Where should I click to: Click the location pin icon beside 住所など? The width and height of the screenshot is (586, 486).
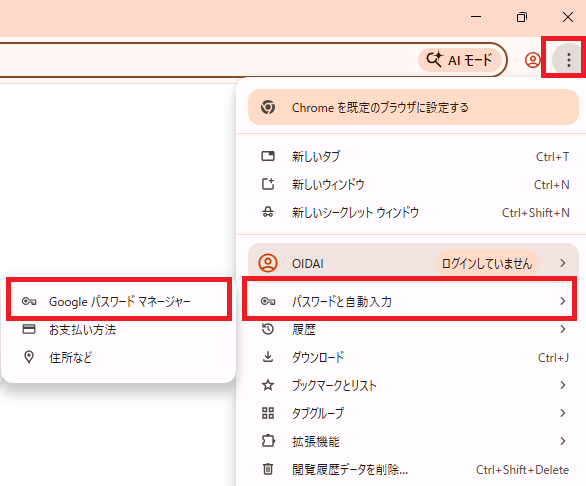click(29, 357)
